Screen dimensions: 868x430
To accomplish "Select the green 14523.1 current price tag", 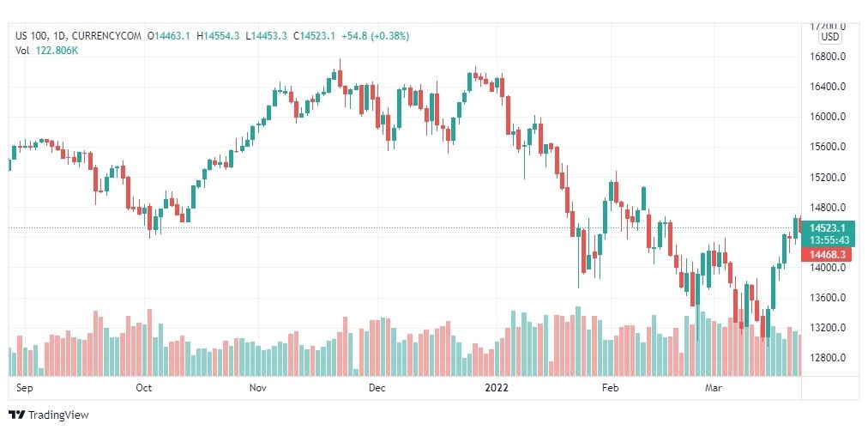I will click(x=829, y=227).
